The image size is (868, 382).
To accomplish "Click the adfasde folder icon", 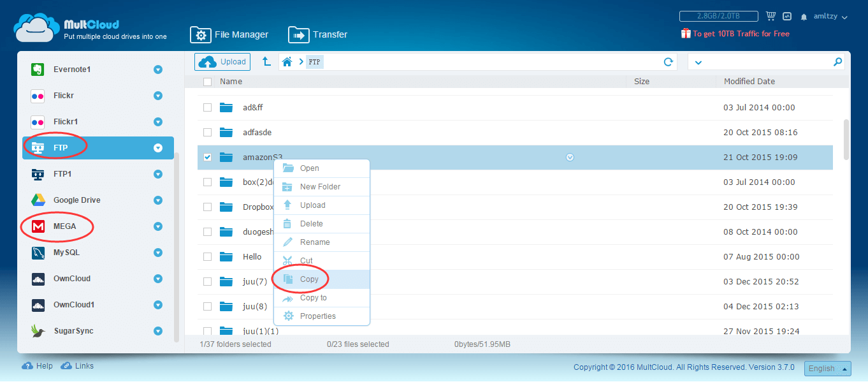I will tap(226, 132).
